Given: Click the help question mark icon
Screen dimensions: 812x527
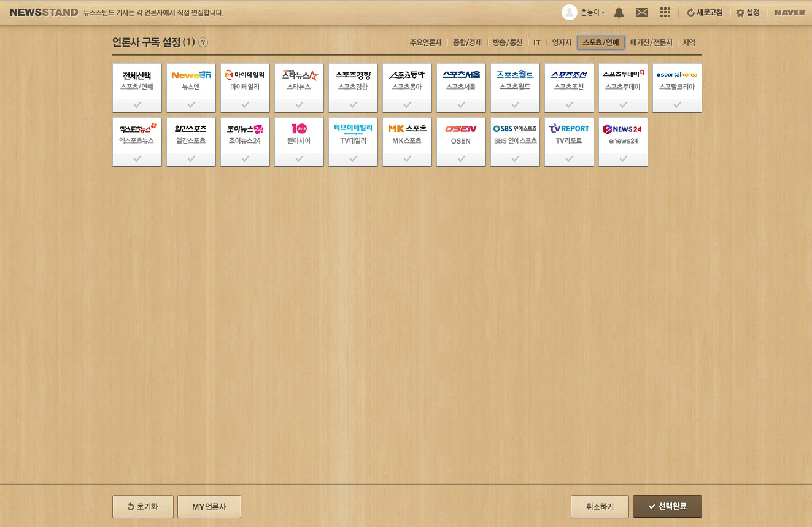Looking at the screenshot, I should (x=203, y=42).
